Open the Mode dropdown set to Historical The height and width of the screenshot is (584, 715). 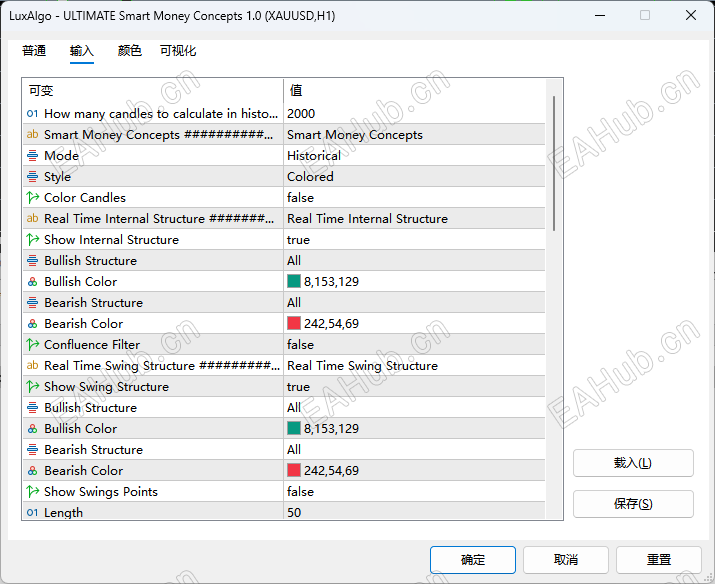point(414,155)
